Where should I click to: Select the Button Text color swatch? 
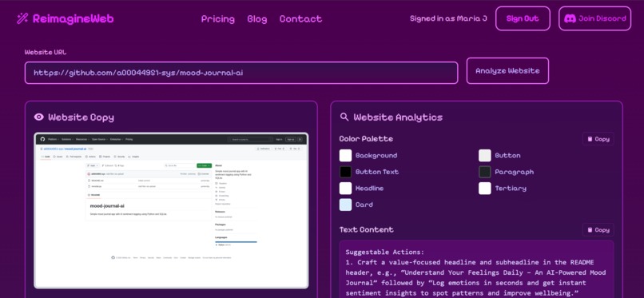point(345,172)
